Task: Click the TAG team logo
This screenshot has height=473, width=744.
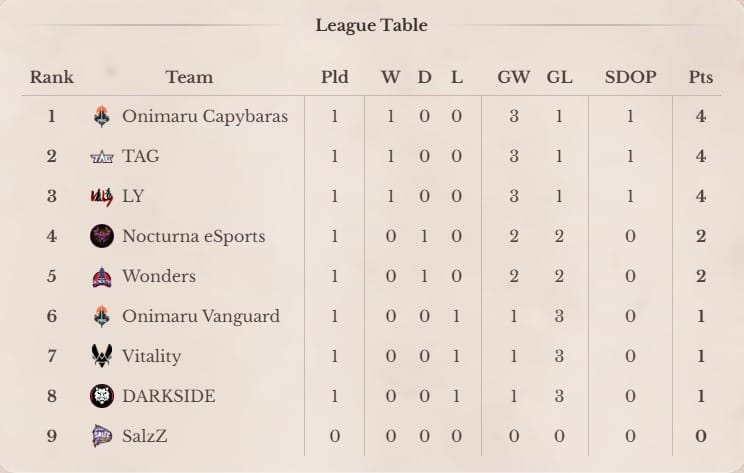Action: (102, 157)
